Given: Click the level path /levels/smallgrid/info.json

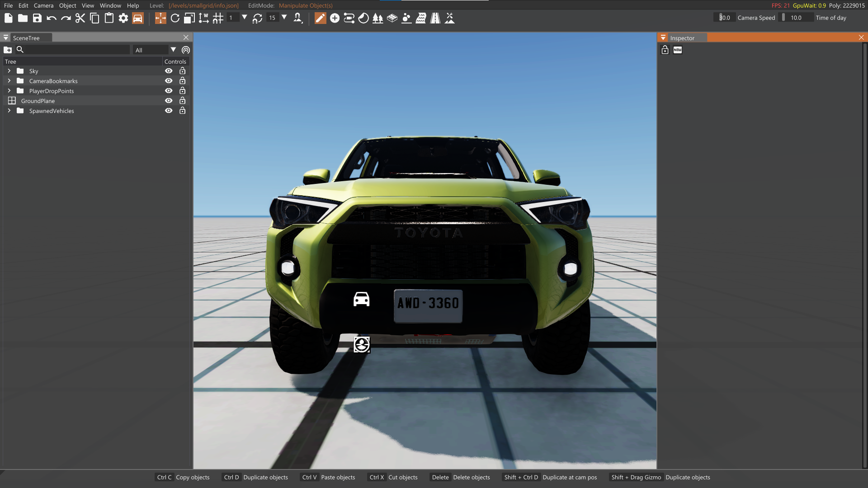Looking at the screenshot, I should pyautogui.click(x=203, y=5).
